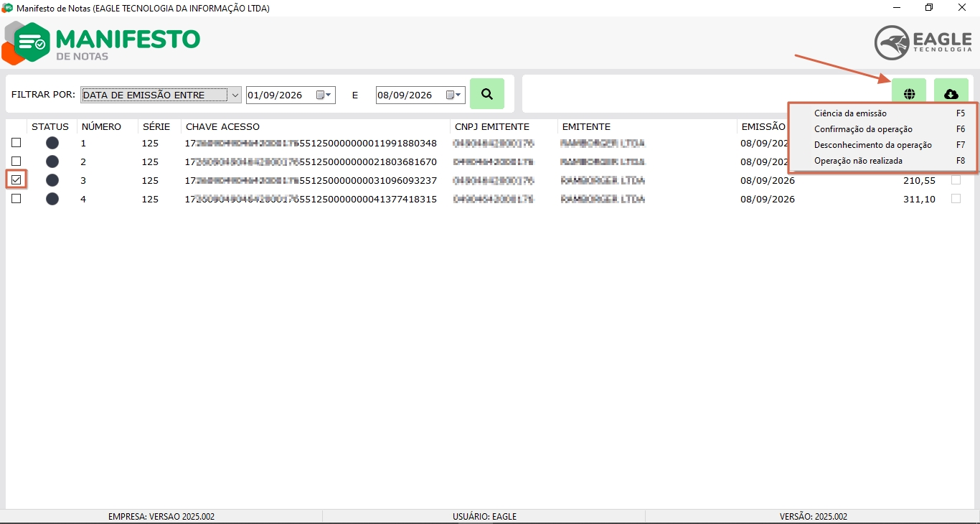Tick the selection checkbox for nota número 2
Image resolution: width=980 pixels, height=524 pixels.
16,162
